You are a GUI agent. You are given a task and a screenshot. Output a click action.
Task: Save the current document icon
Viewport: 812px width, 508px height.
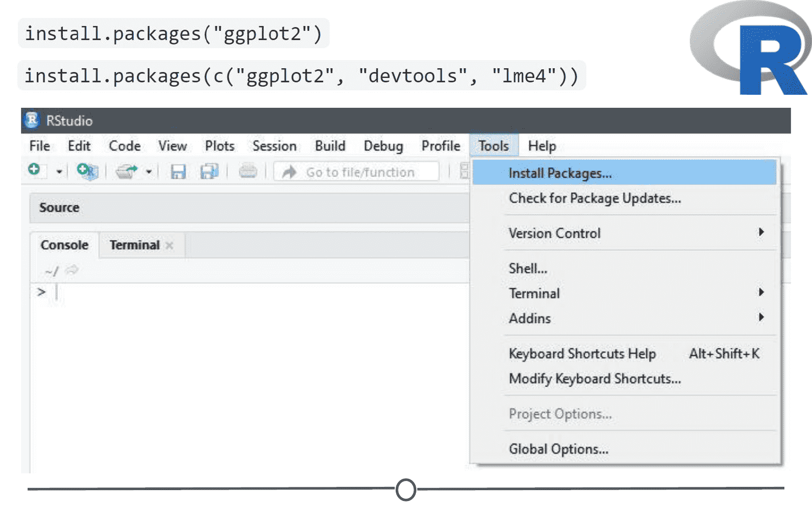pos(178,172)
